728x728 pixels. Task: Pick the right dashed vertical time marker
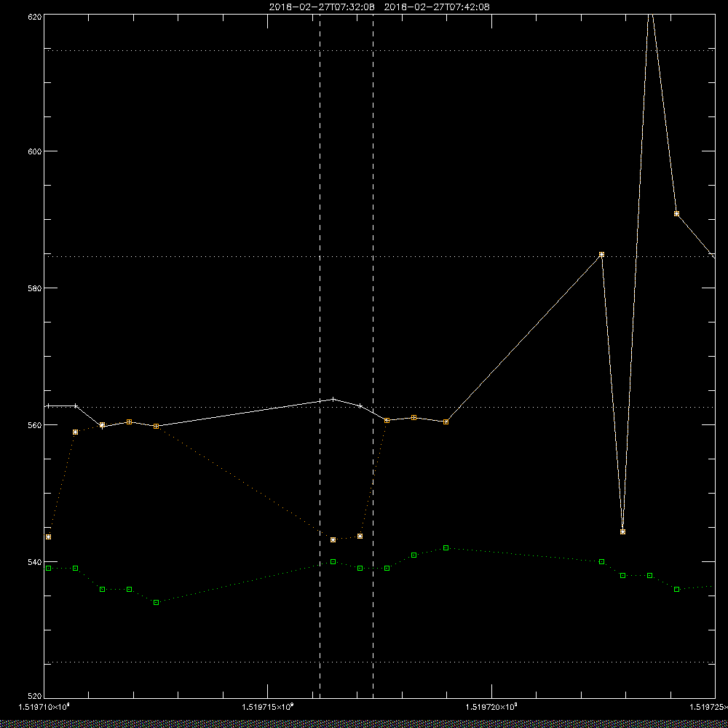(373, 356)
